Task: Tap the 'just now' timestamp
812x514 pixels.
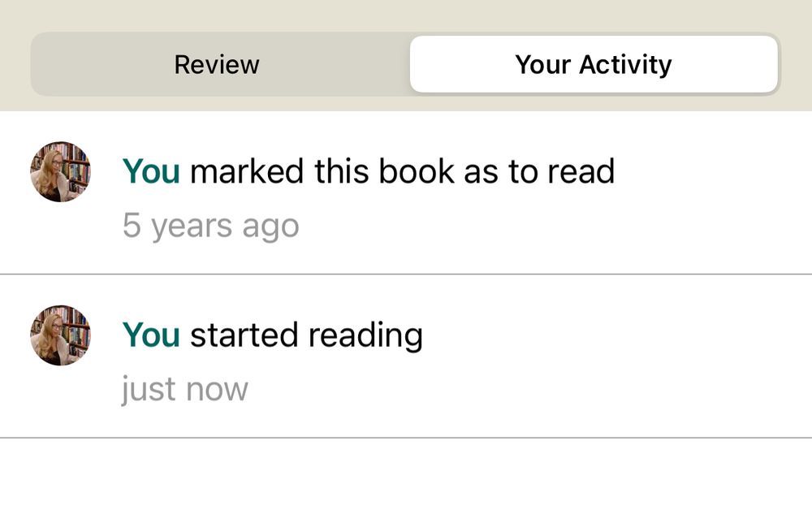Action: [184, 388]
